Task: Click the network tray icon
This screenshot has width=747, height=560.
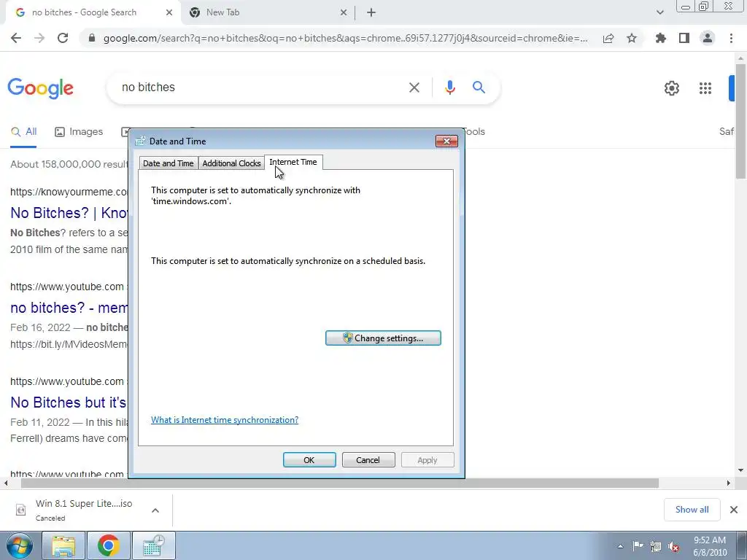Action: tap(656, 546)
